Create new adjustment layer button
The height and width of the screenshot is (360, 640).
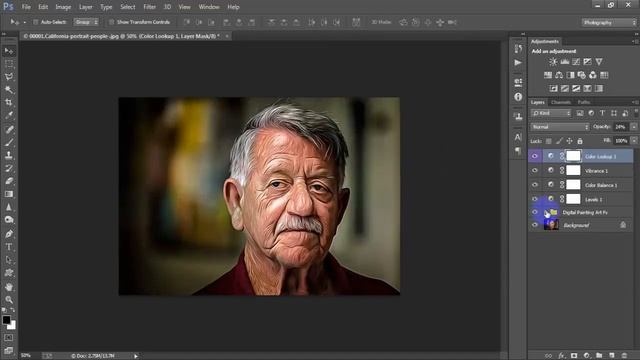coord(587,356)
